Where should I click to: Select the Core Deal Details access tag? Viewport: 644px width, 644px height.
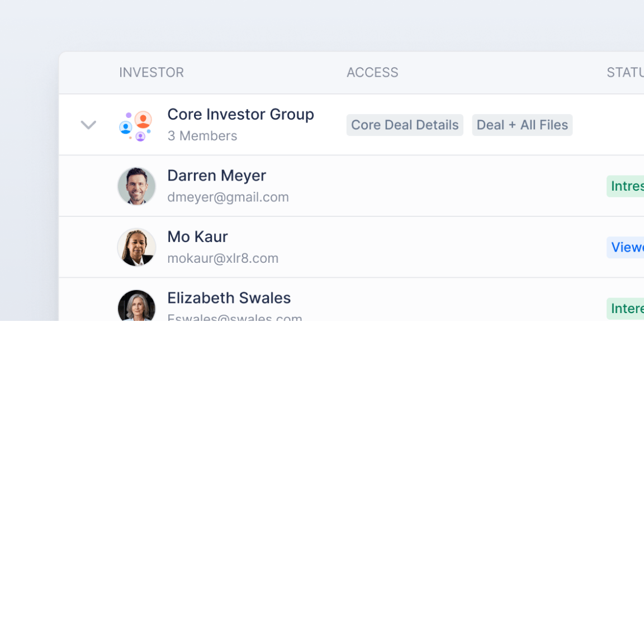[x=405, y=125]
